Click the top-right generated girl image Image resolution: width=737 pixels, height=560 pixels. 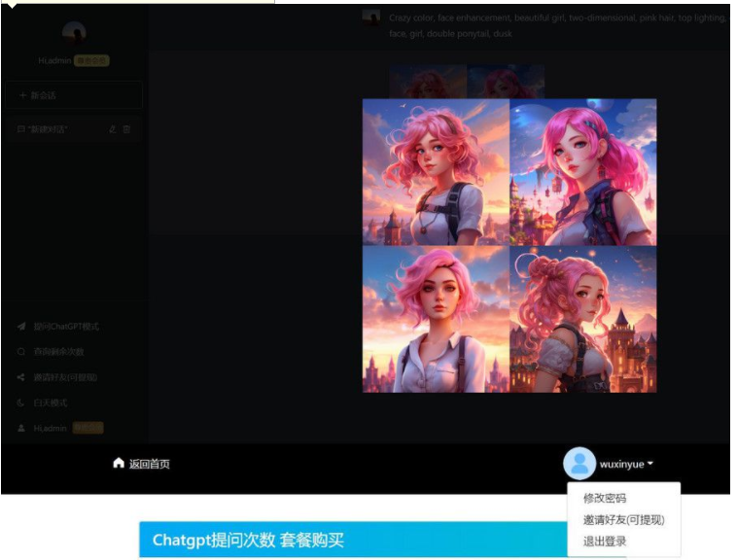(582, 172)
